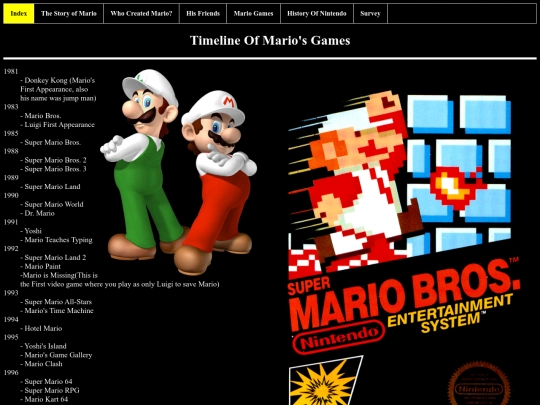Click the Mario Clash entry
This screenshot has width=540, height=405.
coord(41,364)
